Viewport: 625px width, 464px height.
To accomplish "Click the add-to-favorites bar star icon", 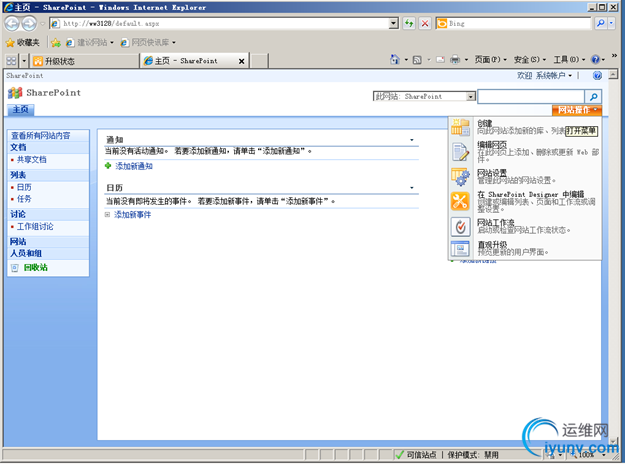I will tap(56, 42).
